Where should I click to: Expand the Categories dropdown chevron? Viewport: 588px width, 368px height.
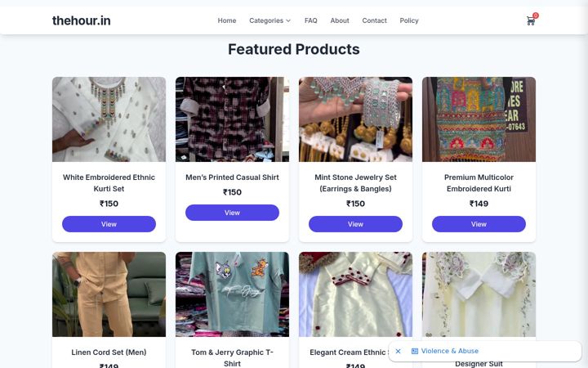point(288,20)
